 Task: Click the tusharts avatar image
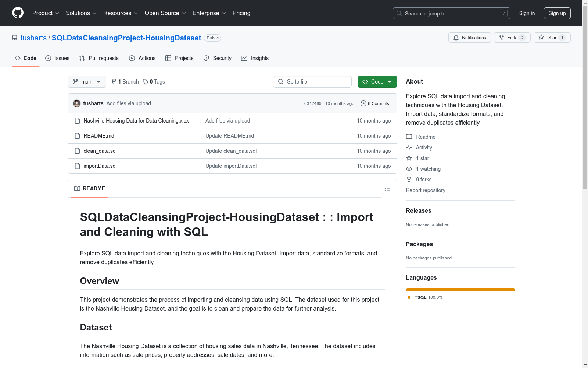click(77, 103)
